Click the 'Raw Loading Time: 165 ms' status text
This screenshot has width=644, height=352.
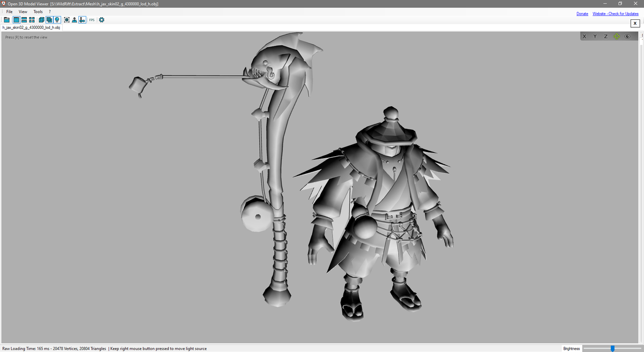(x=24, y=349)
